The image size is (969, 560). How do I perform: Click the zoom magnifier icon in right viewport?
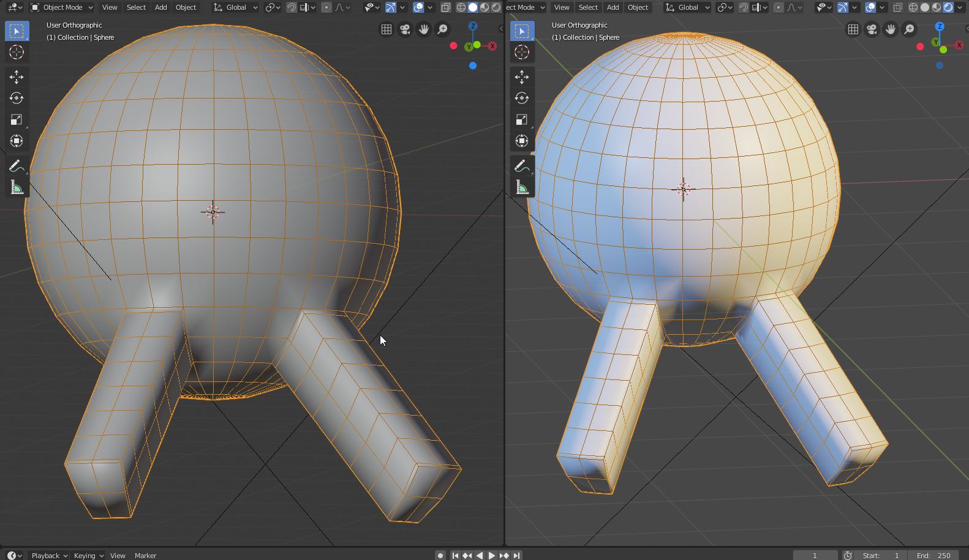[x=909, y=29]
